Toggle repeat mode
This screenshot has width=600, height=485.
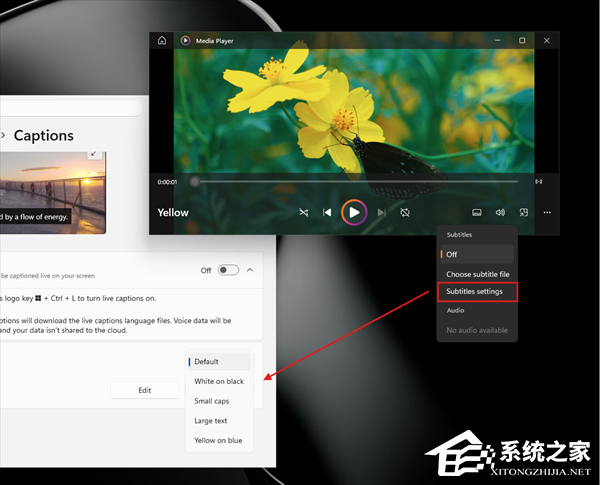coord(405,212)
